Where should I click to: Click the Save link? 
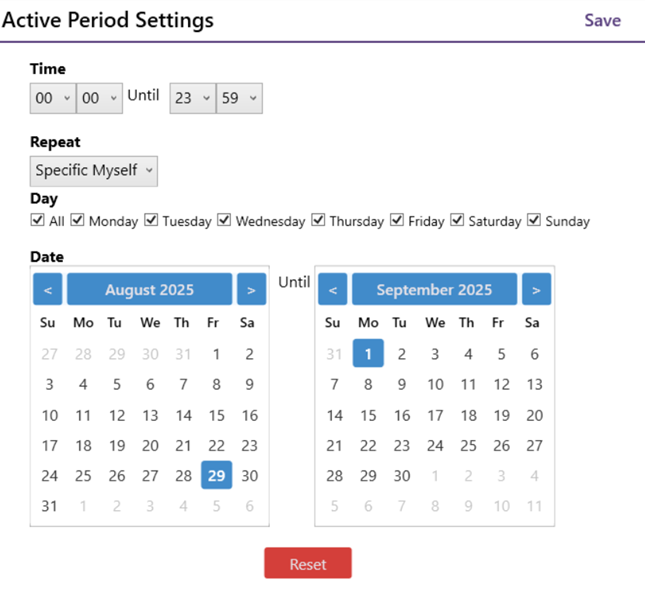tap(602, 21)
